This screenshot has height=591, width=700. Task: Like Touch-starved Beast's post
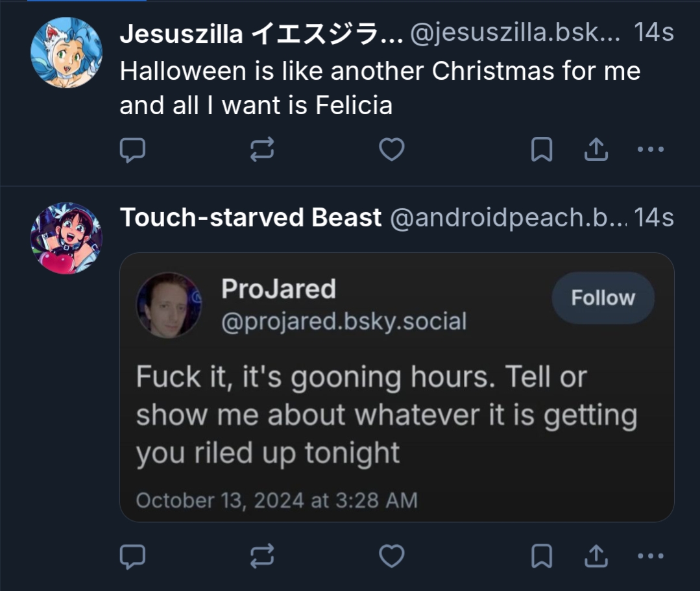391,556
